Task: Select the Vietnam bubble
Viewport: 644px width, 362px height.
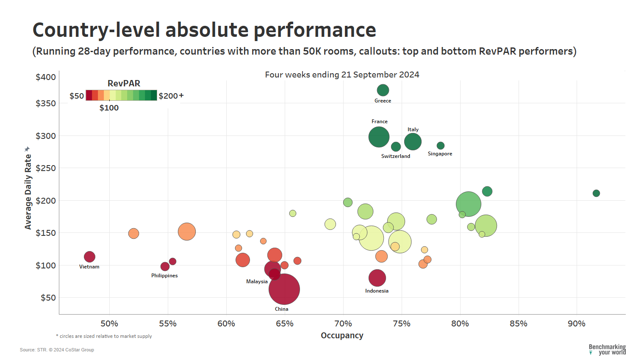Action: point(89,257)
